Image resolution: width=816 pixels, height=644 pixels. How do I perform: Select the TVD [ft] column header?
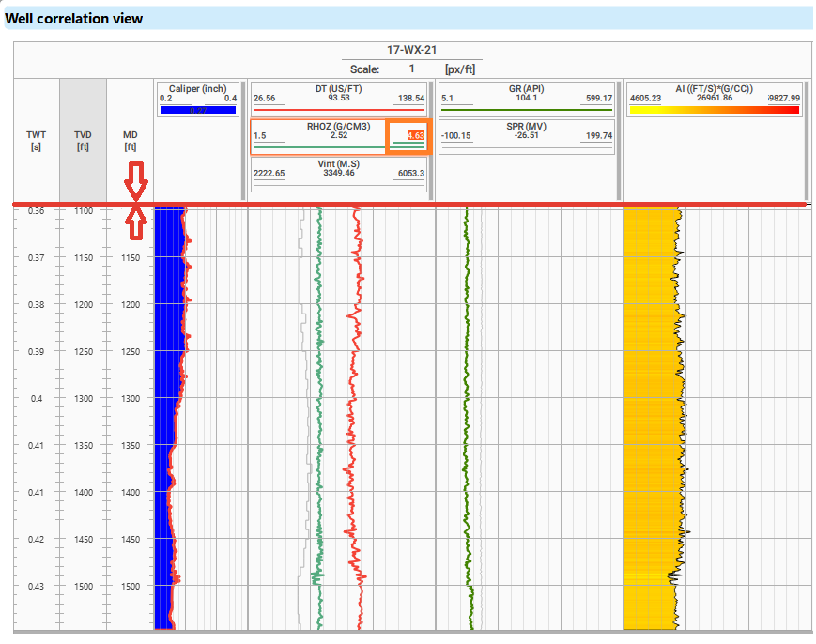coord(83,141)
